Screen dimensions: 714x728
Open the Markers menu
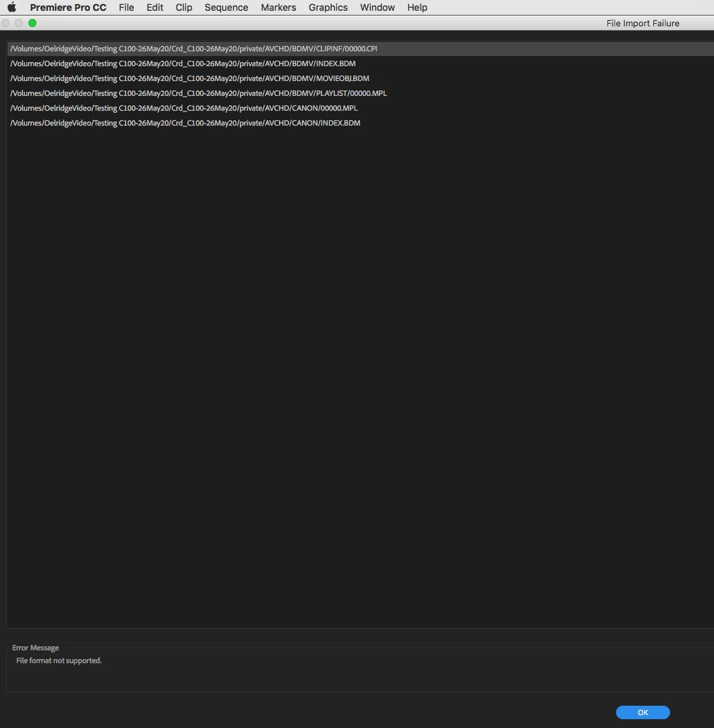278,7
